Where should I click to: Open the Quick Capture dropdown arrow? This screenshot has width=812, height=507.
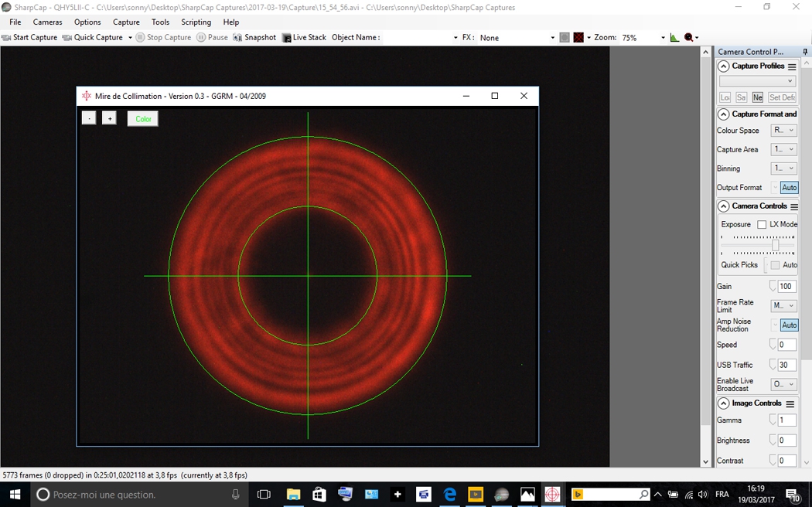[x=130, y=38]
